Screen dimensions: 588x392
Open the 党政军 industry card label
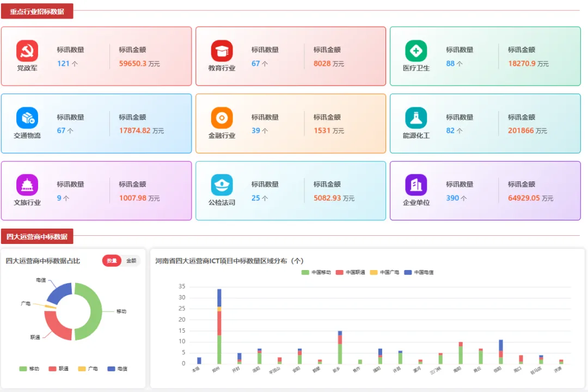[27, 68]
